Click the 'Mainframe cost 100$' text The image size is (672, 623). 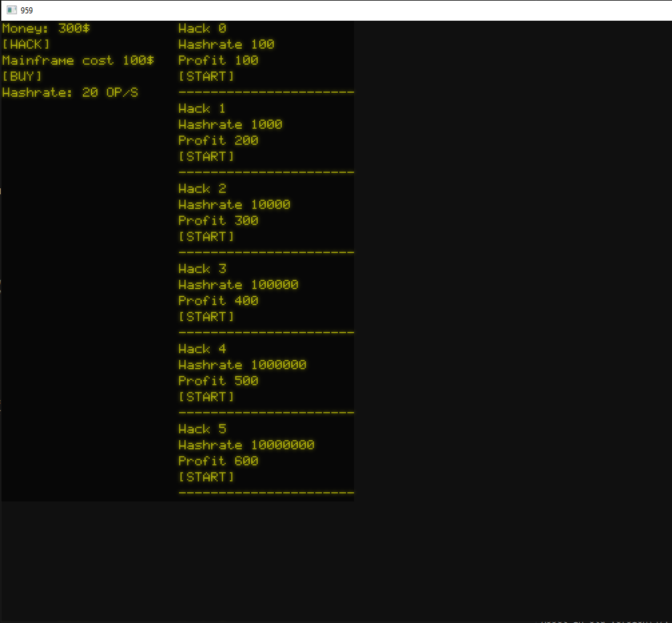tap(78, 60)
